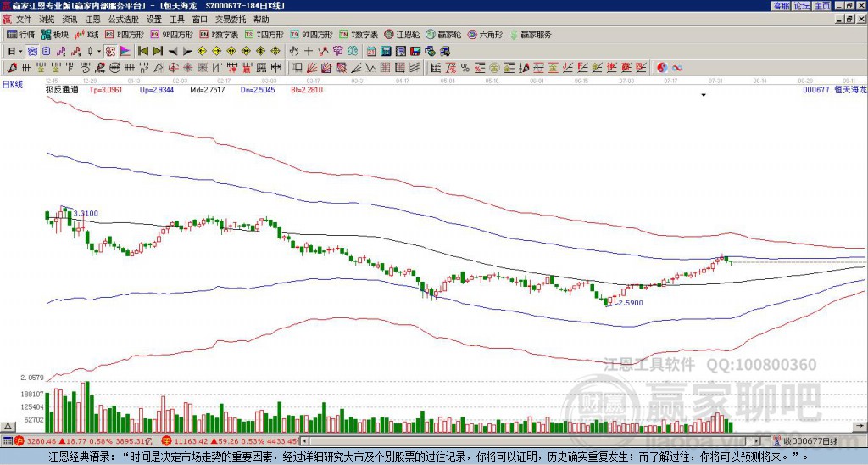Step chart left with black arrow

[173, 51]
